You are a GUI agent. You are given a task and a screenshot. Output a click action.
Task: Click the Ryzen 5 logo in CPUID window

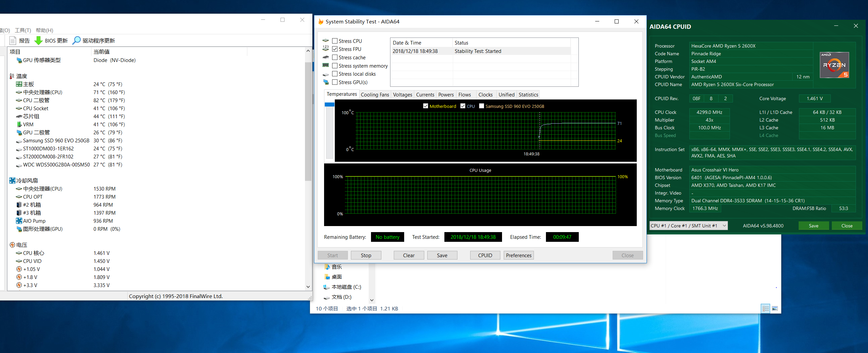pos(834,65)
